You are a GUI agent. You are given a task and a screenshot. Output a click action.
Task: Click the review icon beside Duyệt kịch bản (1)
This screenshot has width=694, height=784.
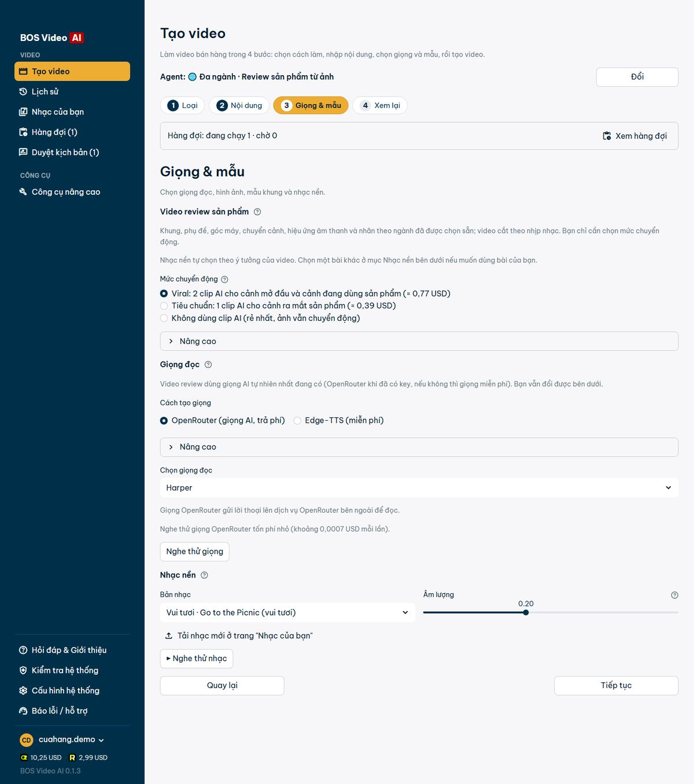(23, 152)
